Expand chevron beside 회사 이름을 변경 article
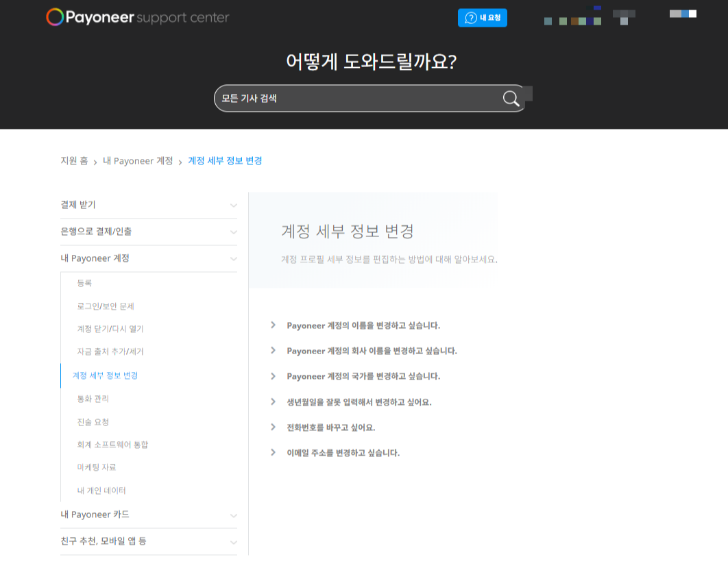Viewport: 728px width, 570px height. [x=273, y=351]
